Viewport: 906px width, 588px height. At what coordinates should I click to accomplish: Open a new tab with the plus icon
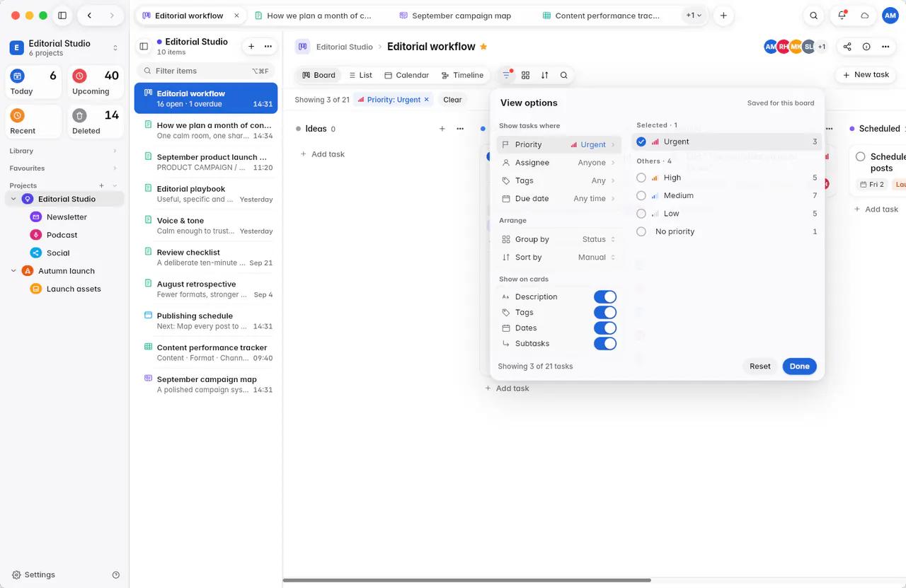point(723,16)
